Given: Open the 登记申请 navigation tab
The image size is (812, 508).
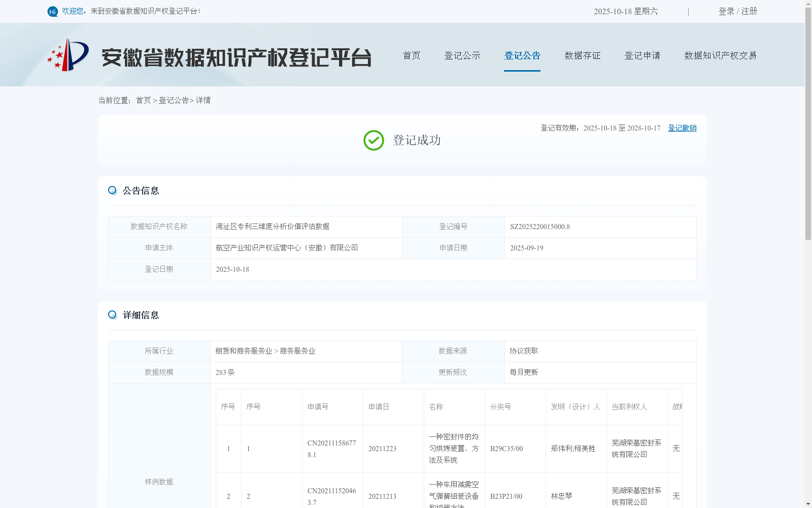Looking at the screenshot, I should coord(642,55).
